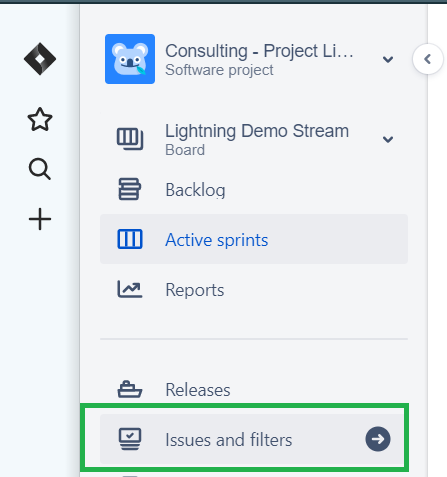This screenshot has width=447, height=477.
Task: Click arrow button beside Issues and filters
Action: (378, 439)
